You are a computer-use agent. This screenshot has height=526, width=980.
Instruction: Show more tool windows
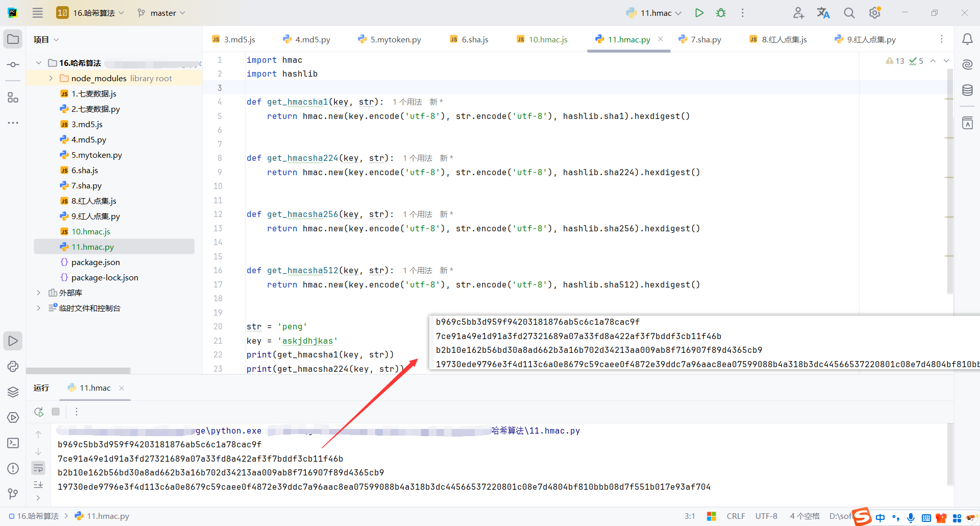tap(13, 123)
